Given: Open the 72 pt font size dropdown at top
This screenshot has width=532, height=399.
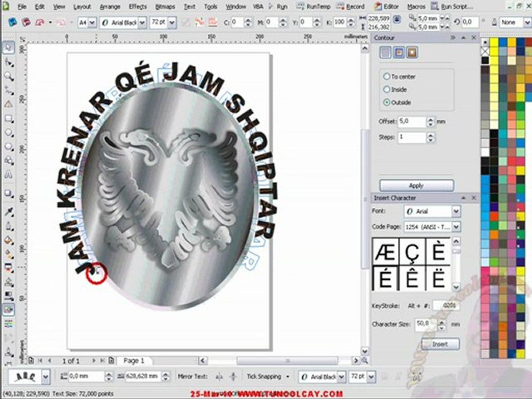Looking at the screenshot, I should point(172,23).
